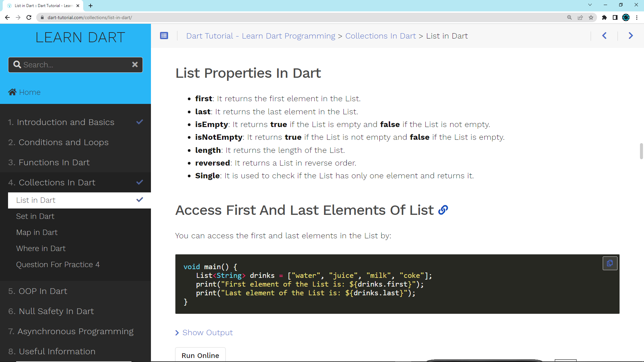The image size is (644, 362).
Task: Open browser side panel icon
Action: 615,17
